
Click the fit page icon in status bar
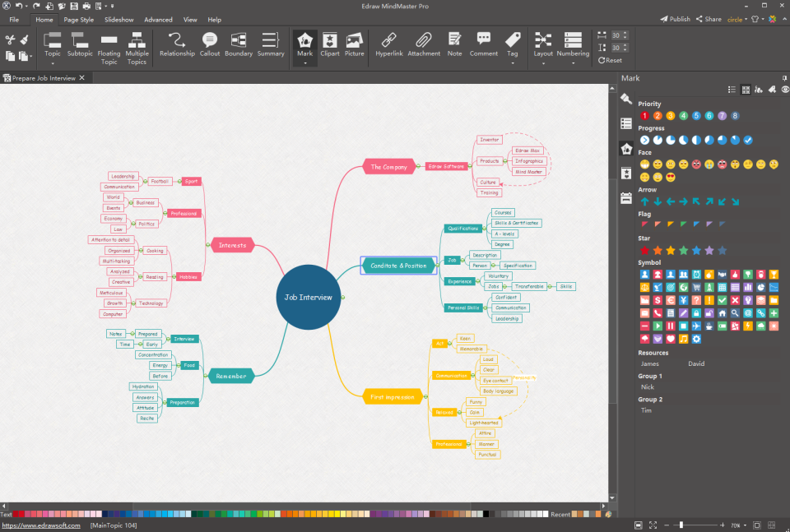pos(639,525)
